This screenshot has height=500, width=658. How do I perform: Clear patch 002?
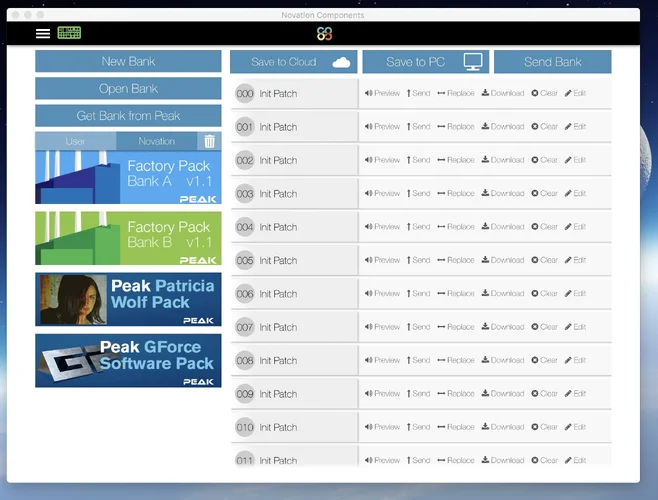(545, 160)
